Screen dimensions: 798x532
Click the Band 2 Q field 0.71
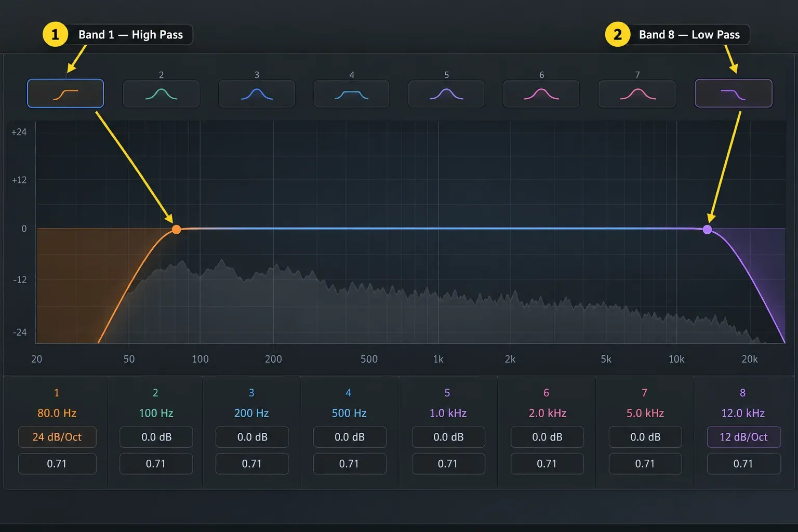pos(156,463)
